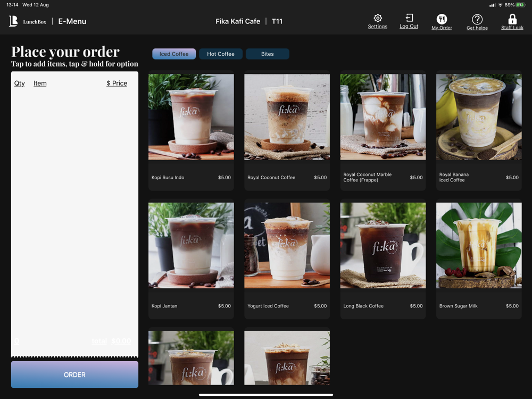The width and height of the screenshot is (532, 399).
Task: Open the Bites tab
Action: point(268,54)
